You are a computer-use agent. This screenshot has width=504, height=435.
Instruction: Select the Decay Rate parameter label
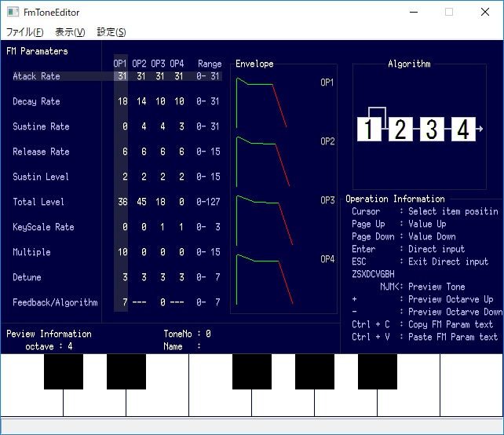click(36, 101)
